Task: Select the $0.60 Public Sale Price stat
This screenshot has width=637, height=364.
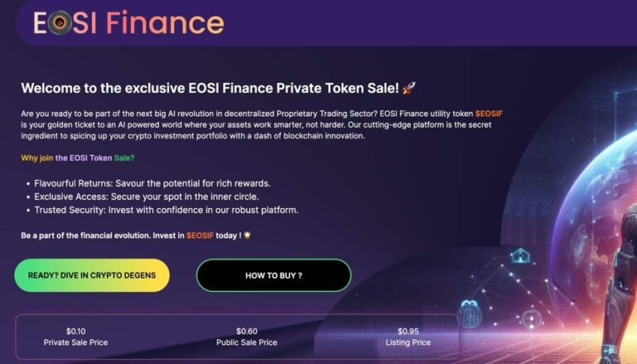Action: tap(246, 337)
